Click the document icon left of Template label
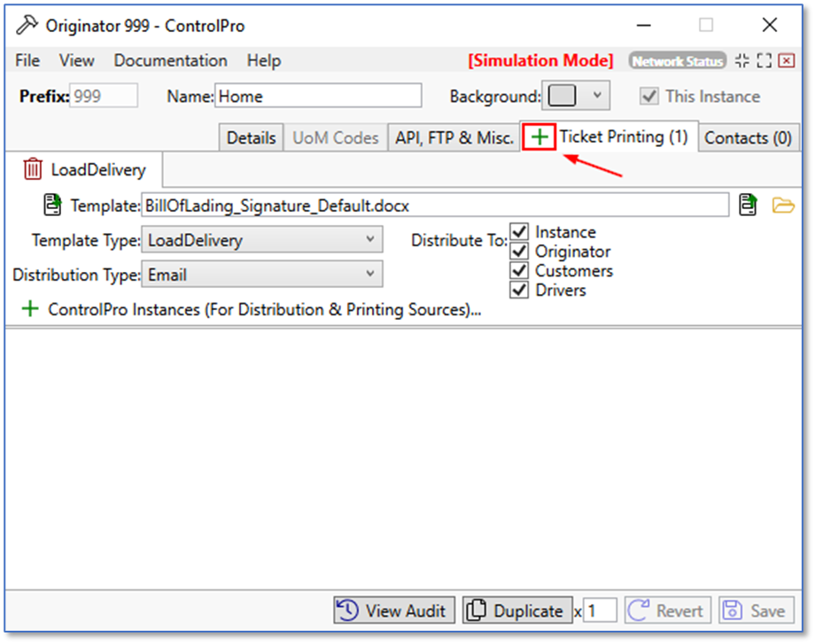This screenshot has width=815, height=644. 52,206
